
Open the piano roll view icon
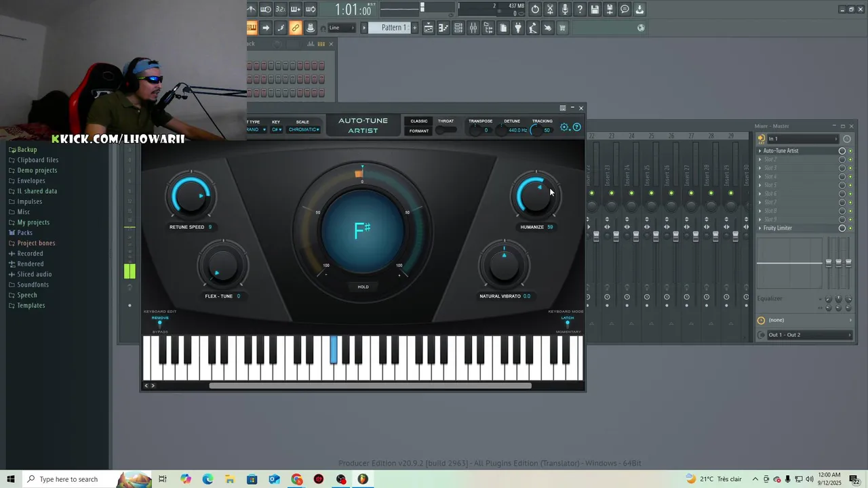coord(443,28)
